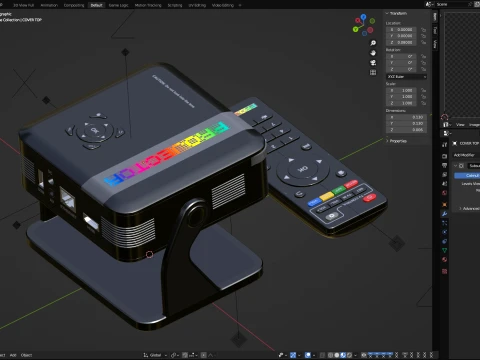
Task: Switch to the Scripting workspace tab
Action: click(x=175, y=5)
